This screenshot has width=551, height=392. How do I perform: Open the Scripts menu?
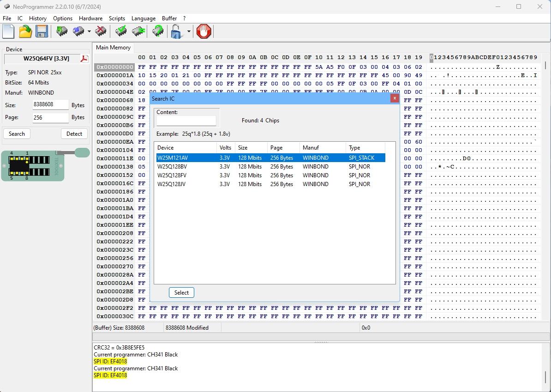(x=117, y=18)
